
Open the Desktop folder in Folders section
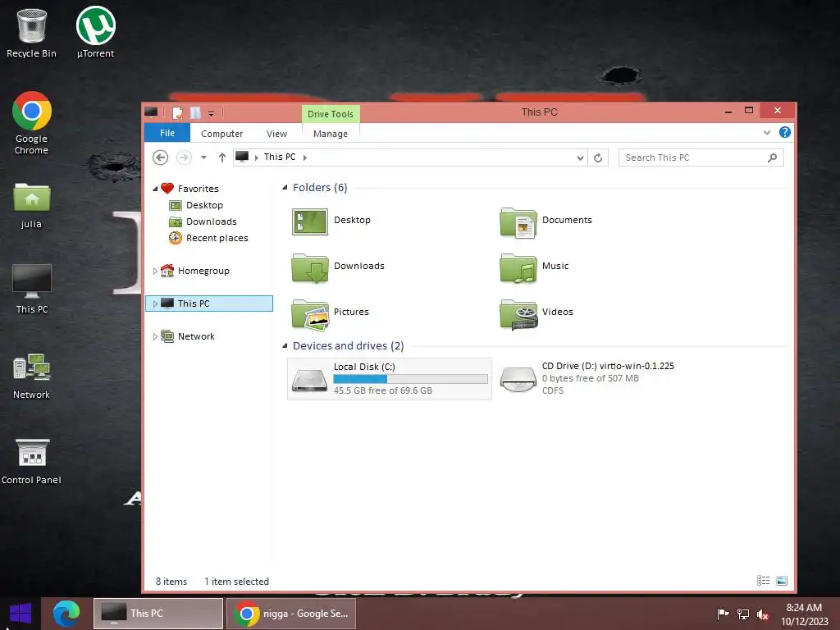pyautogui.click(x=331, y=221)
